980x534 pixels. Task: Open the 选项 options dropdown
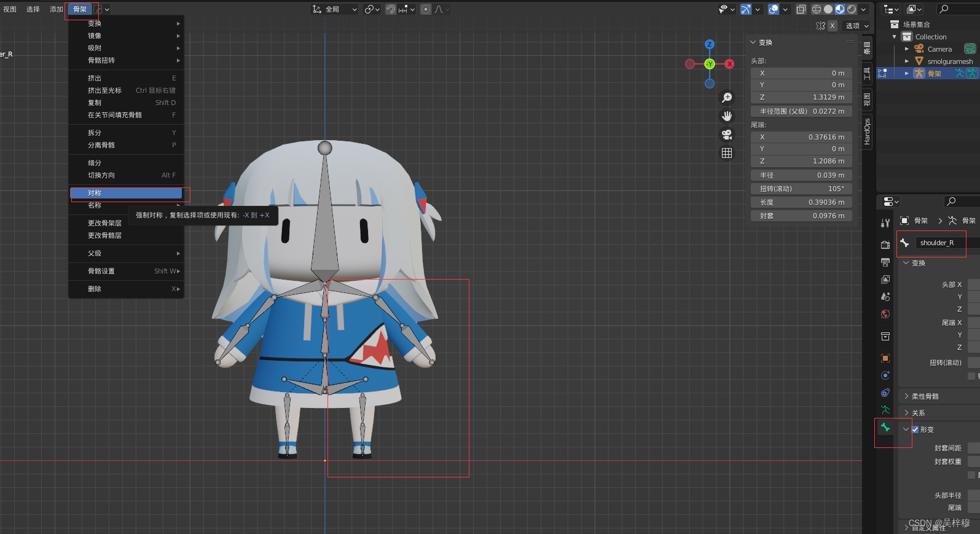857,26
